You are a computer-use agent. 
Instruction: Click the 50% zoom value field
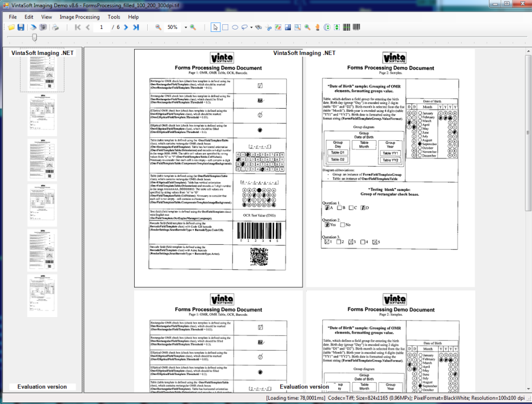[174, 27]
